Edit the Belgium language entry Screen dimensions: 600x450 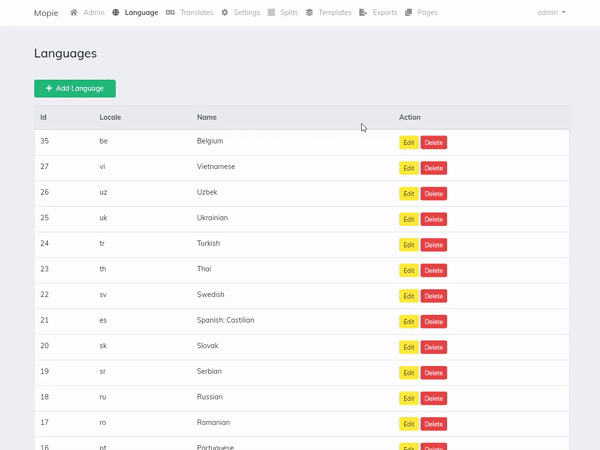(x=408, y=143)
